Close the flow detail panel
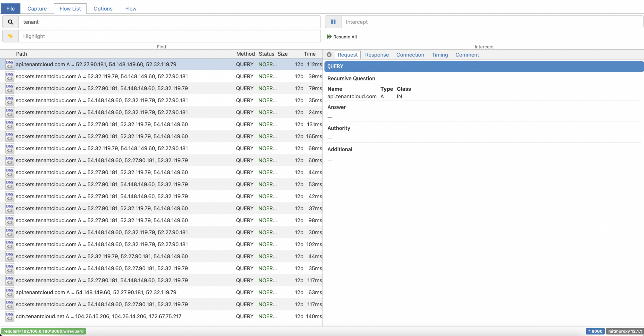 [329, 55]
